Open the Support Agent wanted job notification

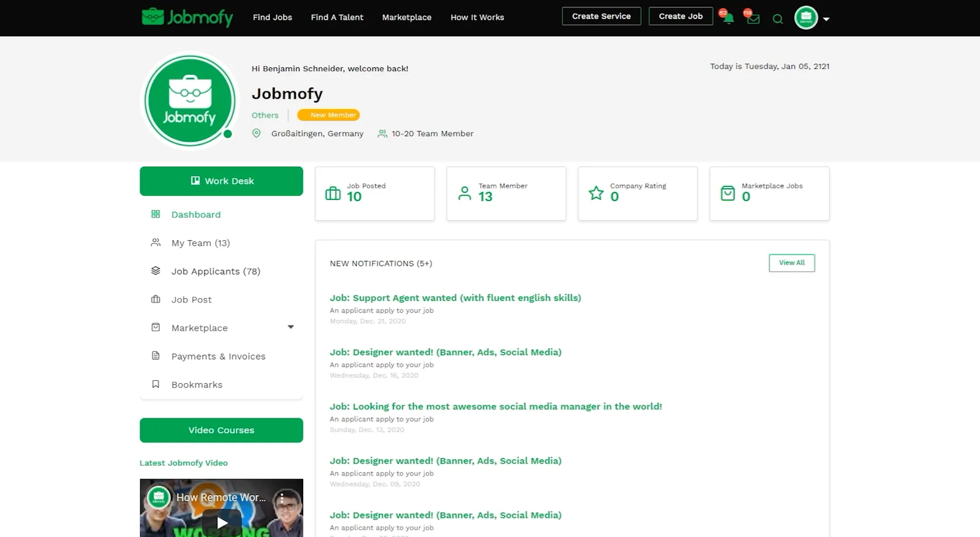(455, 298)
